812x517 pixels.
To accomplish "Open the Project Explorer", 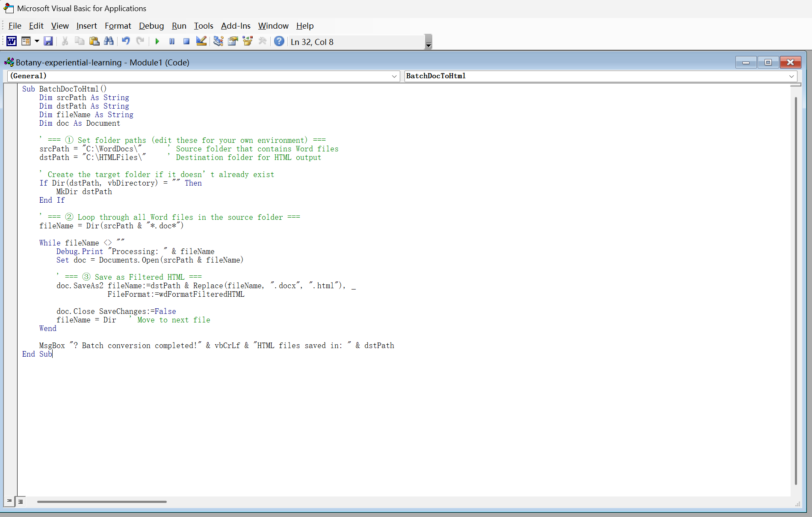I will (x=218, y=41).
